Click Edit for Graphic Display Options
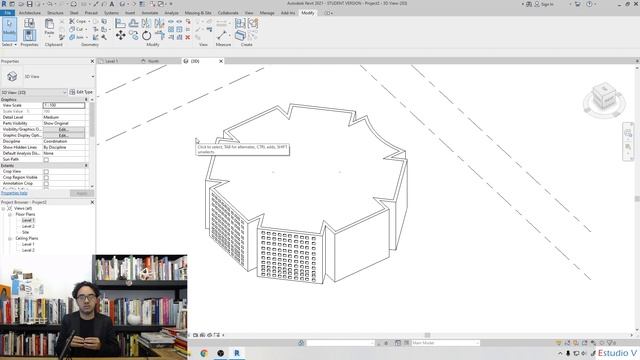 pyautogui.click(x=64, y=136)
